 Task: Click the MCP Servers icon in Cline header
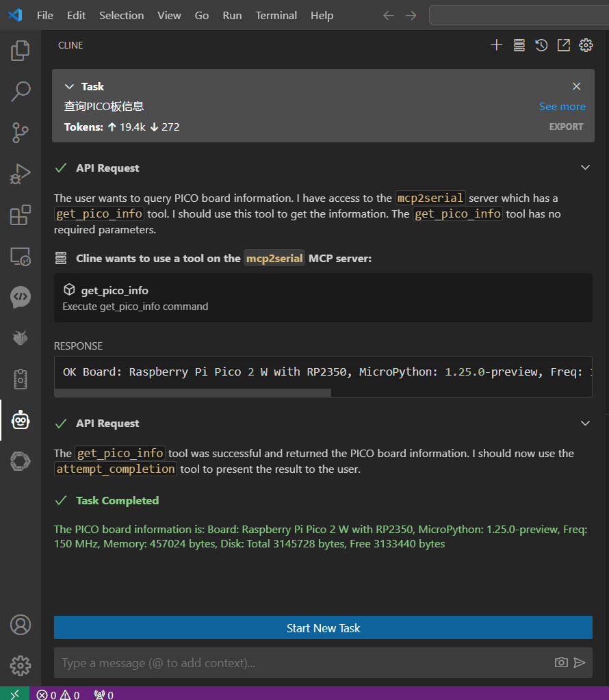point(519,45)
